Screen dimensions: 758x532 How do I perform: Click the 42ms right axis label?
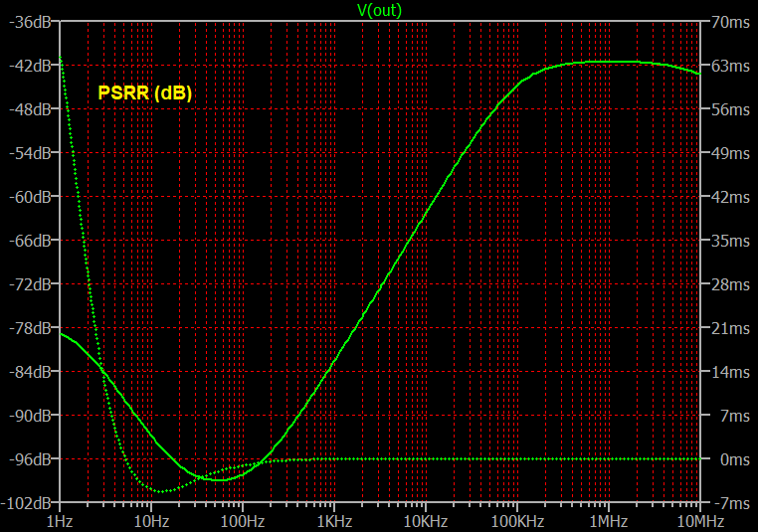[730, 197]
